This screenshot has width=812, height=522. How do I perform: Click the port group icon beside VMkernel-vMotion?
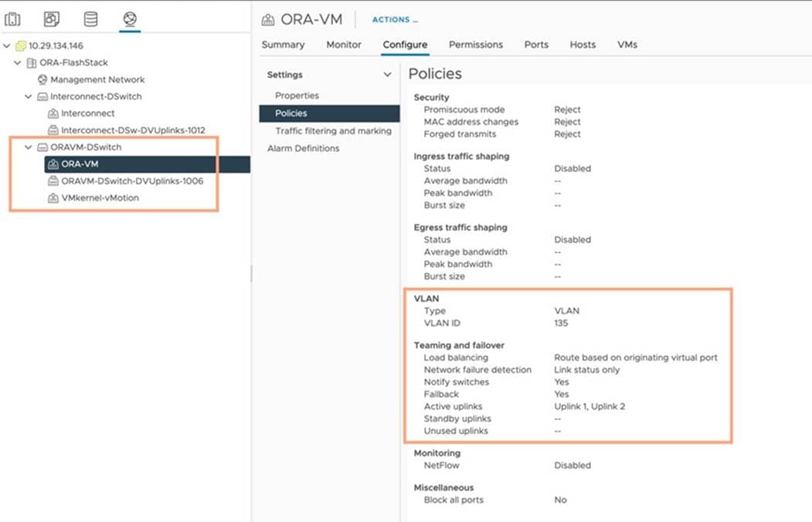53,198
